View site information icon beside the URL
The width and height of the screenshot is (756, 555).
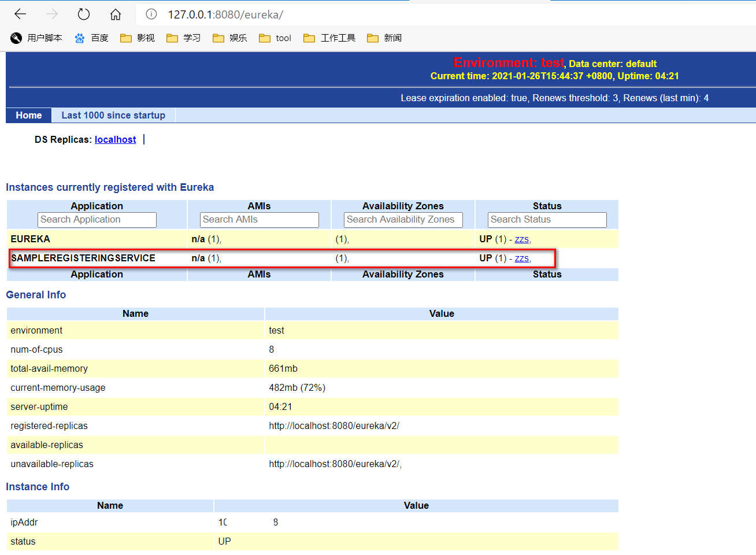click(x=151, y=14)
